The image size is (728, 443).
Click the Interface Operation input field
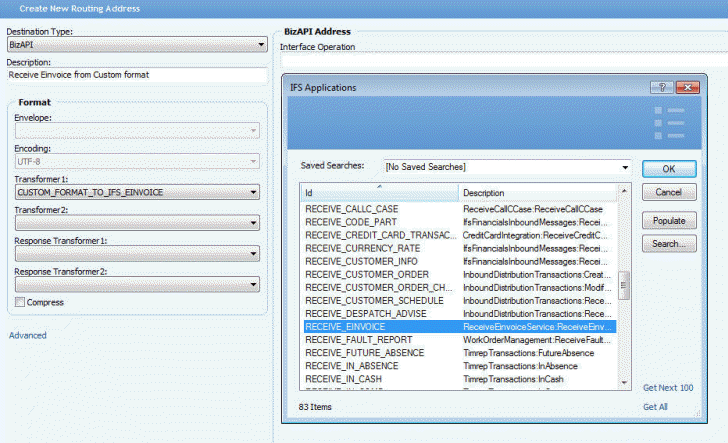coord(504,61)
